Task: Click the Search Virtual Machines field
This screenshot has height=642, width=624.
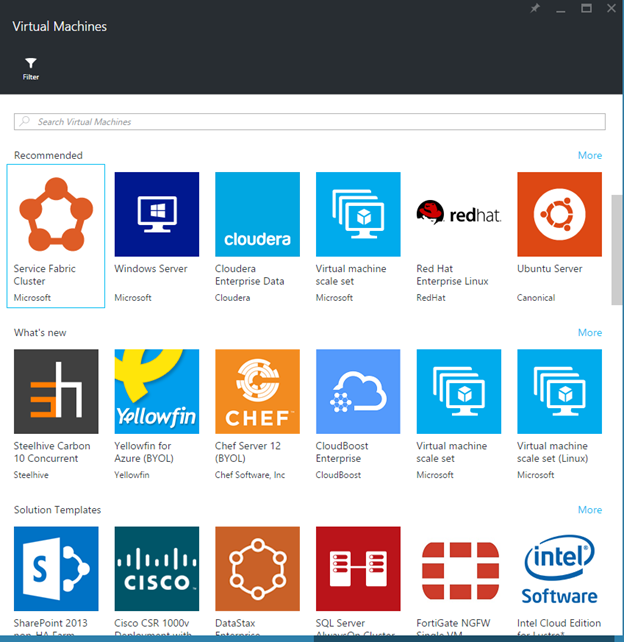Action: [310, 122]
